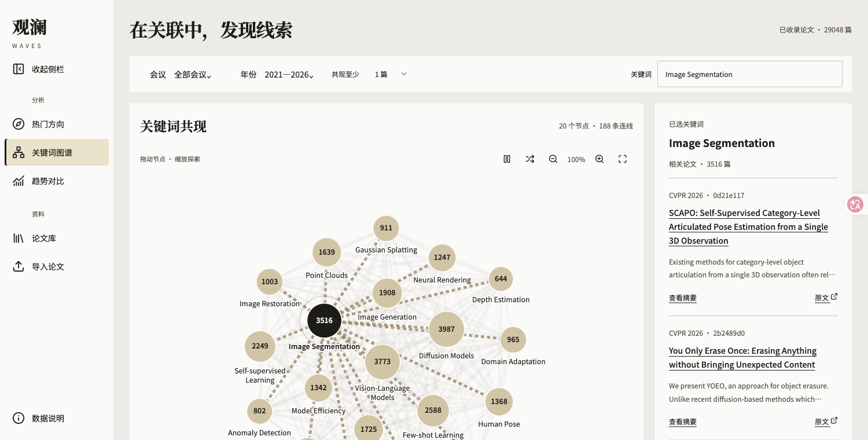This screenshot has height=440, width=868.
Task: Zoom in on the keyword graph
Action: pos(599,159)
